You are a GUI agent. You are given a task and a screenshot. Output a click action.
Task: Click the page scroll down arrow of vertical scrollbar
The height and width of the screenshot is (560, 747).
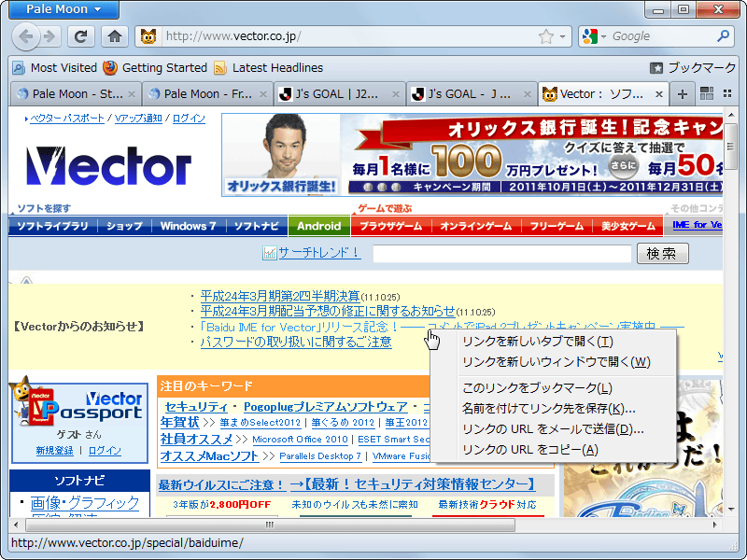click(x=730, y=510)
